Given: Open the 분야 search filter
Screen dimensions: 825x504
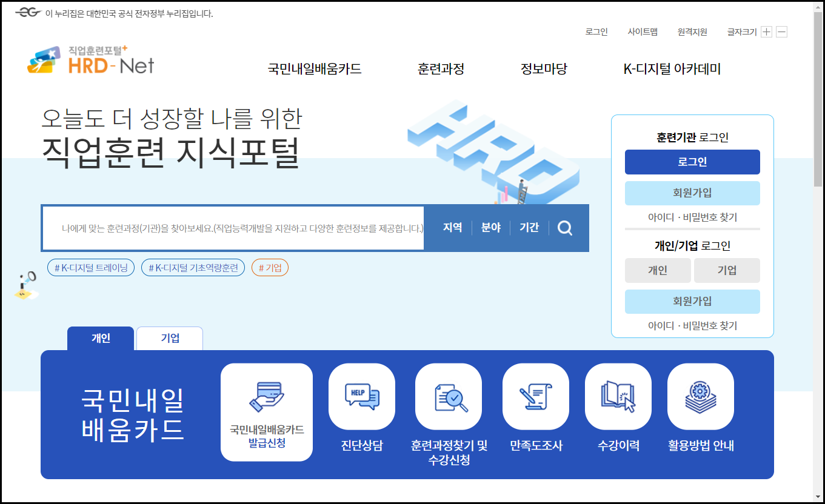Looking at the screenshot, I should (491, 228).
